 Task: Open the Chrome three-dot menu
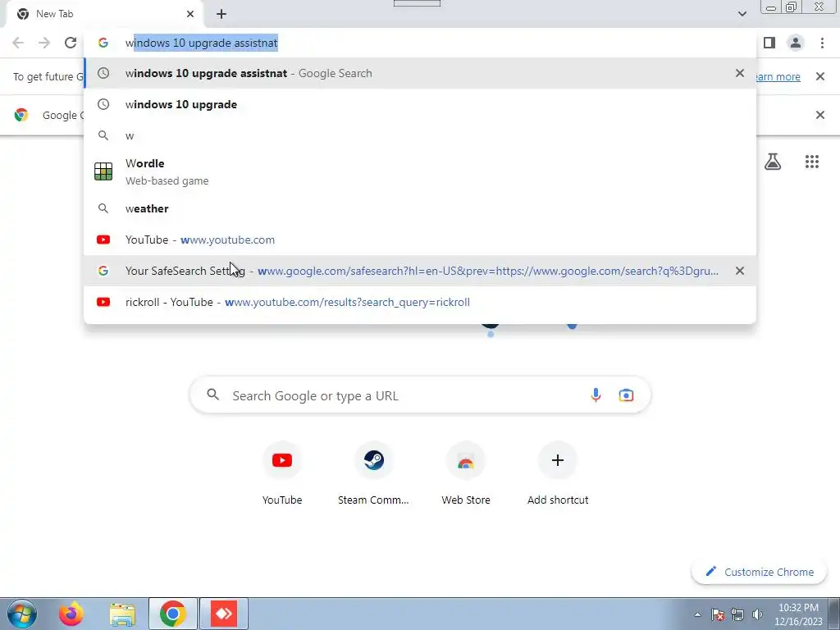click(x=822, y=43)
